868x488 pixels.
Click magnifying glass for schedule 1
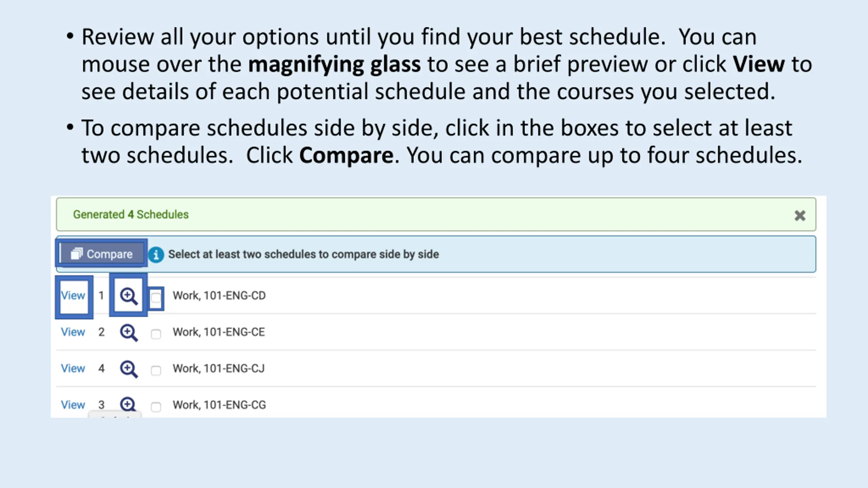click(x=129, y=296)
